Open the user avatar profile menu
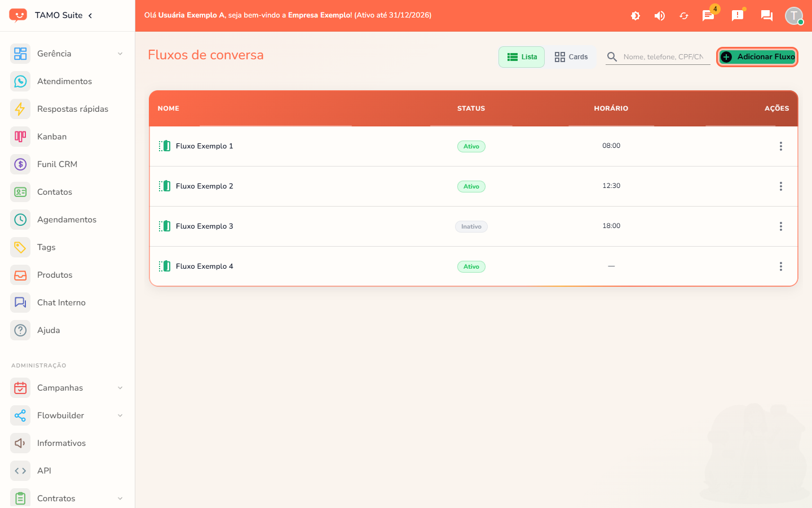 point(794,16)
